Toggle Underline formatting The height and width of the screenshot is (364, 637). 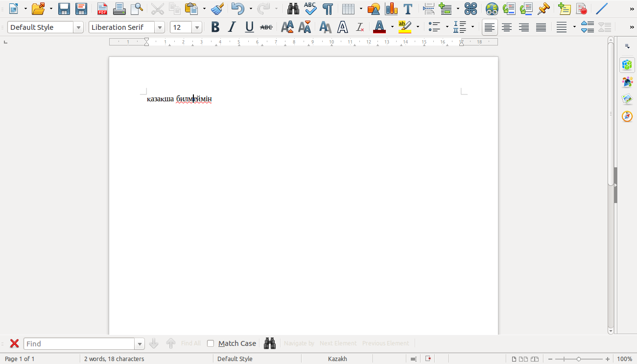tap(249, 27)
